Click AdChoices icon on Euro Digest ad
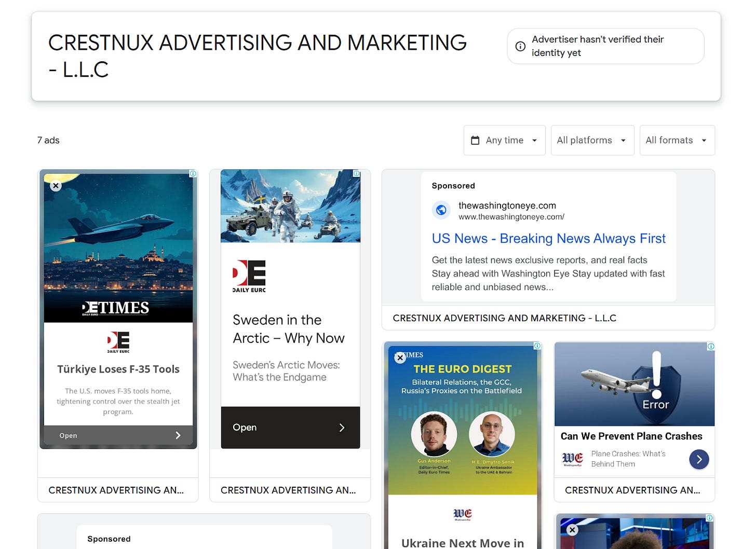This screenshot has width=756, height=549. [x=537, y=346]
